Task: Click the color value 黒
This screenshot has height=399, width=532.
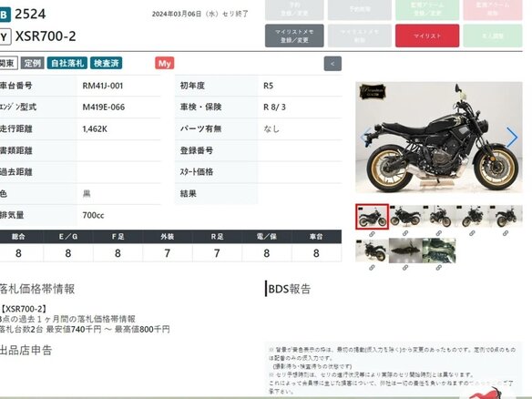Action: (x=87, y=194)
